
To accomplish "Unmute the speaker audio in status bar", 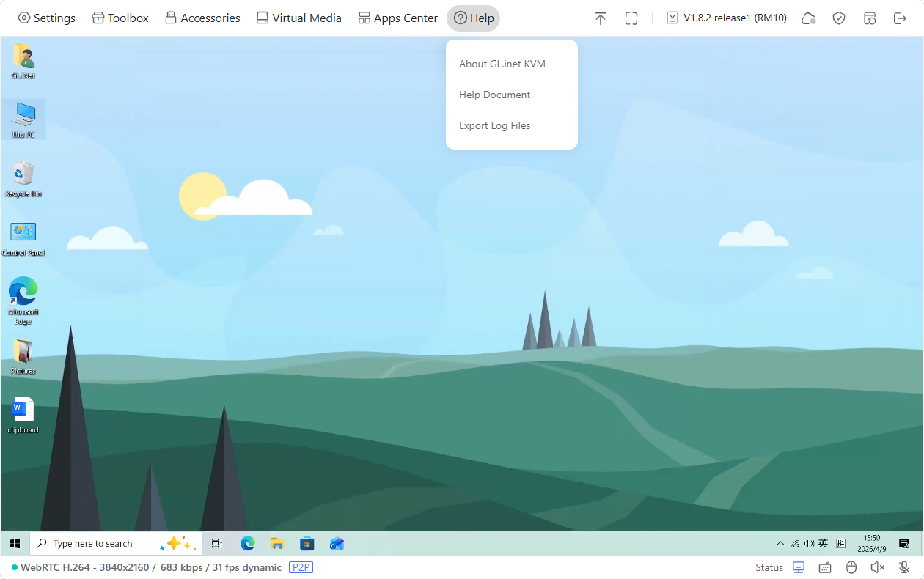I will (878, 567).
